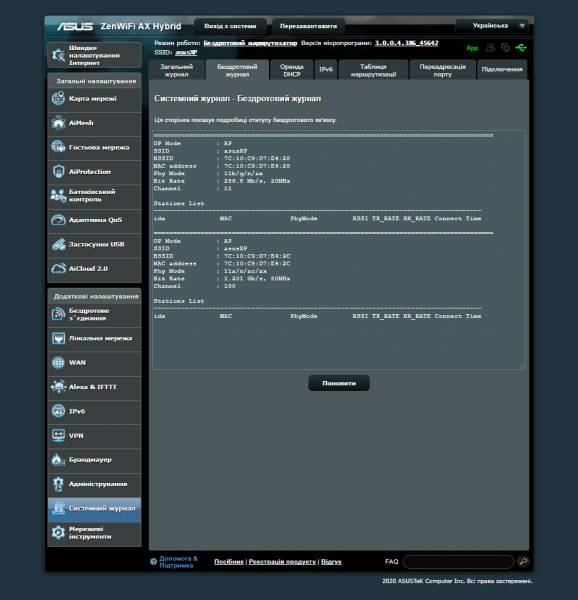Click inside the wireless log text area

pos(339,250)
